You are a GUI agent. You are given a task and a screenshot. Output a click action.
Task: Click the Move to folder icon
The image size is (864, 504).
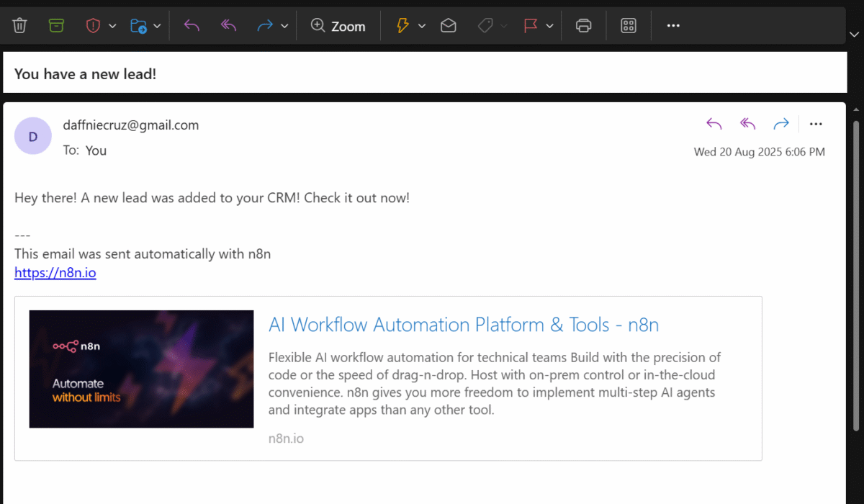click(138, 26)
